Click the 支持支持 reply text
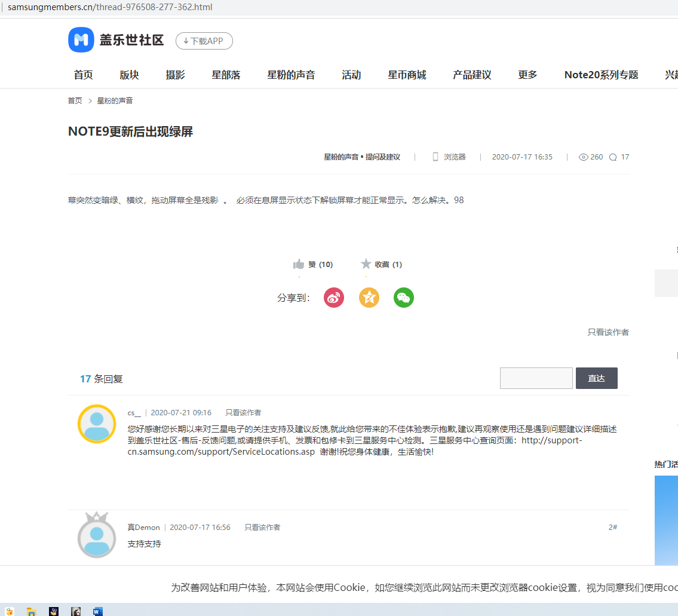Image resolution: width=678 pixels, height=616 pixels. click(144, 544)
